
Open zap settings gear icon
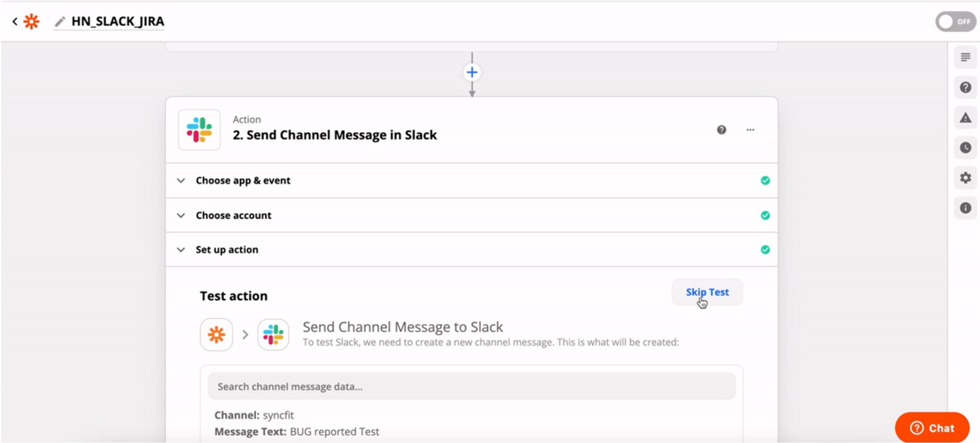coord(965,178)
